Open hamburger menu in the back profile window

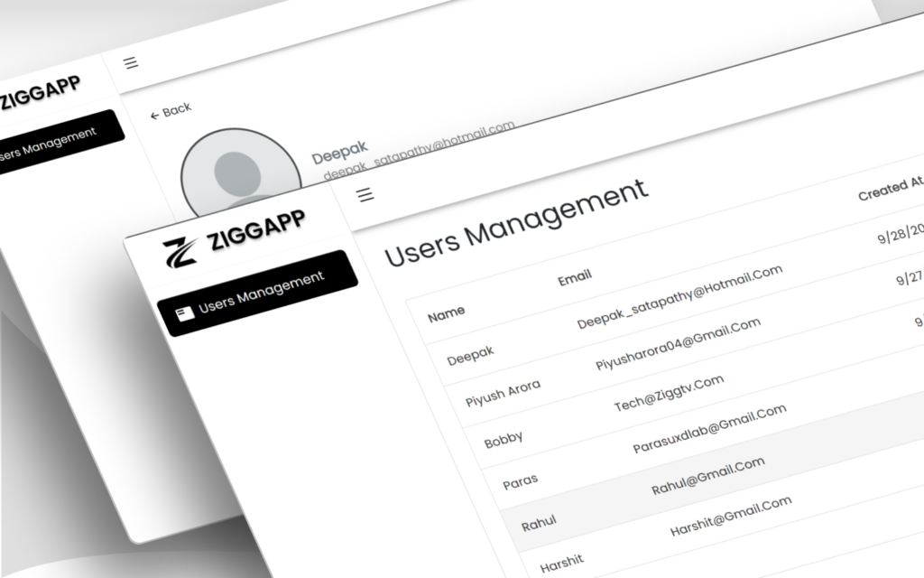click(131, 62)
